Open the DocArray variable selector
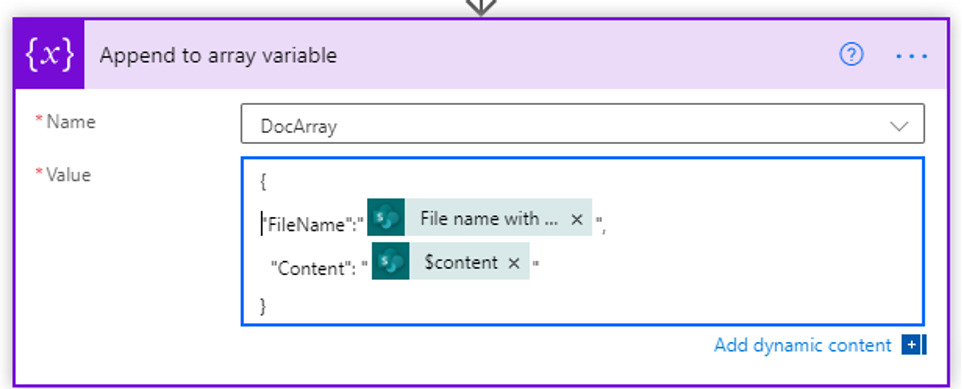The height and width of the screenshot is (389, 962). tap(582, 123)
